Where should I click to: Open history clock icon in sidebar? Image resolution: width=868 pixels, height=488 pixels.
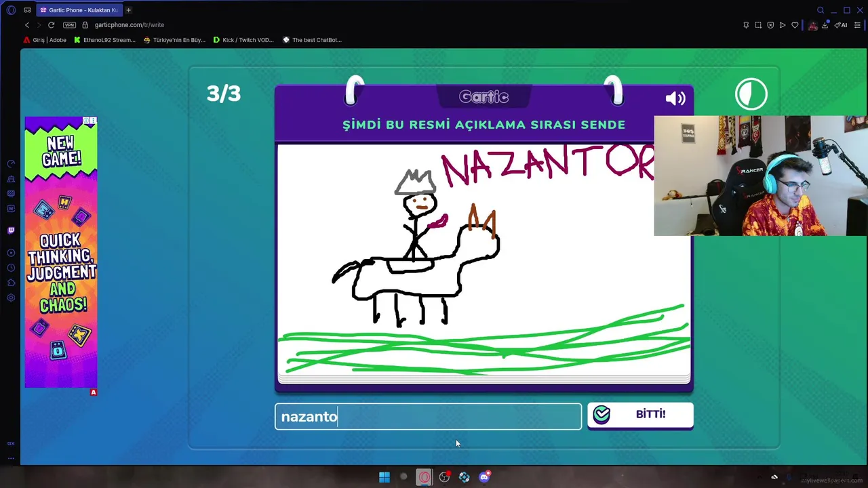pyautogui.click(x=11, y=268)
